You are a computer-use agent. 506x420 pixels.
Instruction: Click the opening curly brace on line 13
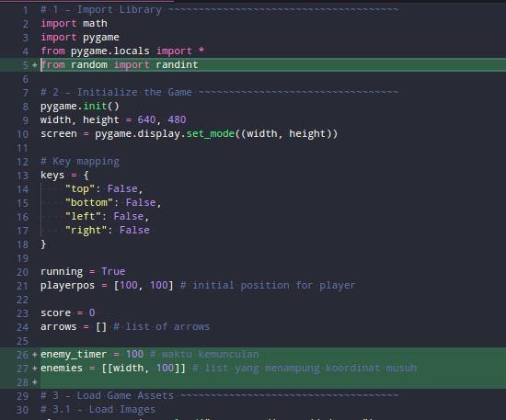[86, 176]
